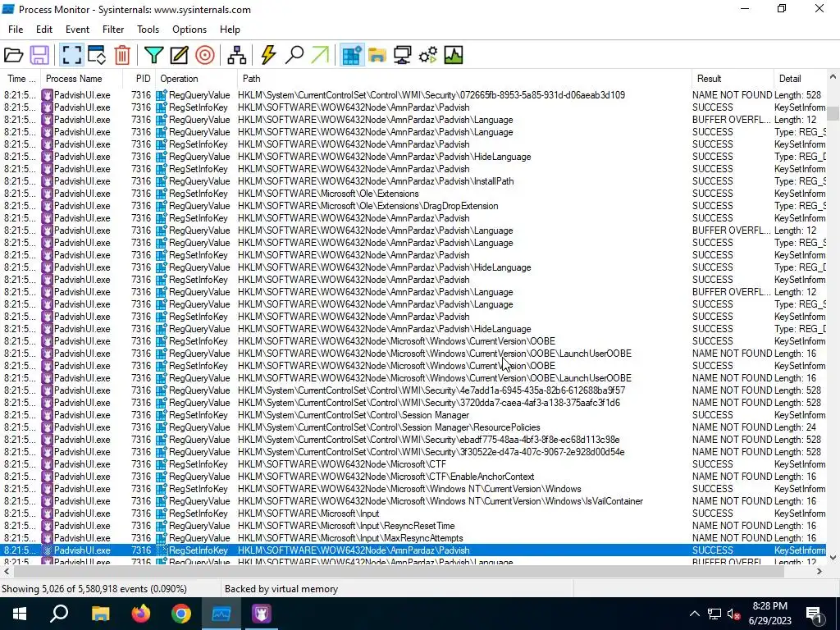Click 'Backed by virtual memory' status text
The image size is (840, 630).
(x=281, y=589)
